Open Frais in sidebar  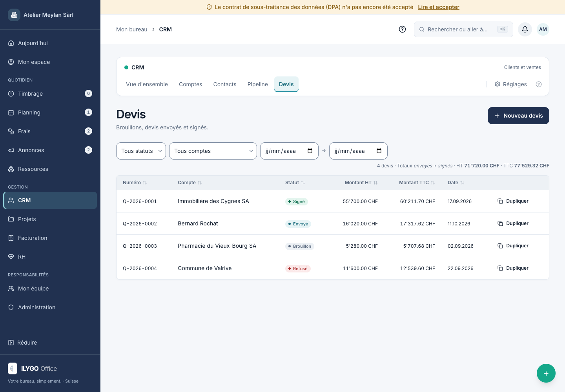[50, 131]
